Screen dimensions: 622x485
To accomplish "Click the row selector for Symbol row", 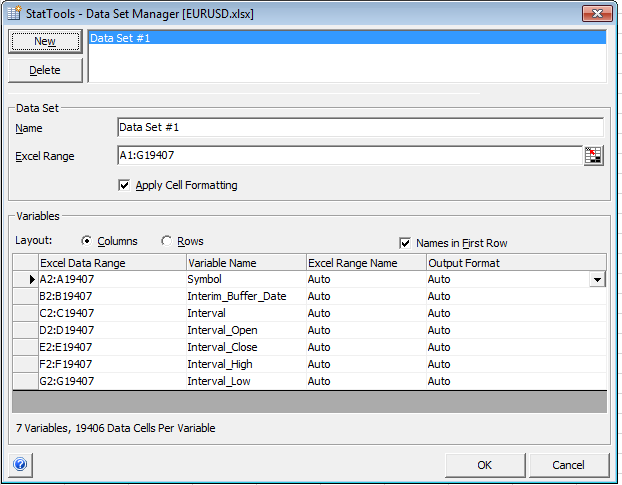I will click(25, 280).
